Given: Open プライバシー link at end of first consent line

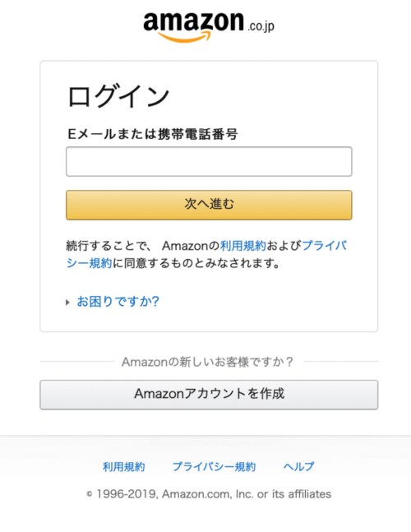Looking at the screenshot, I should click(324, 246).
